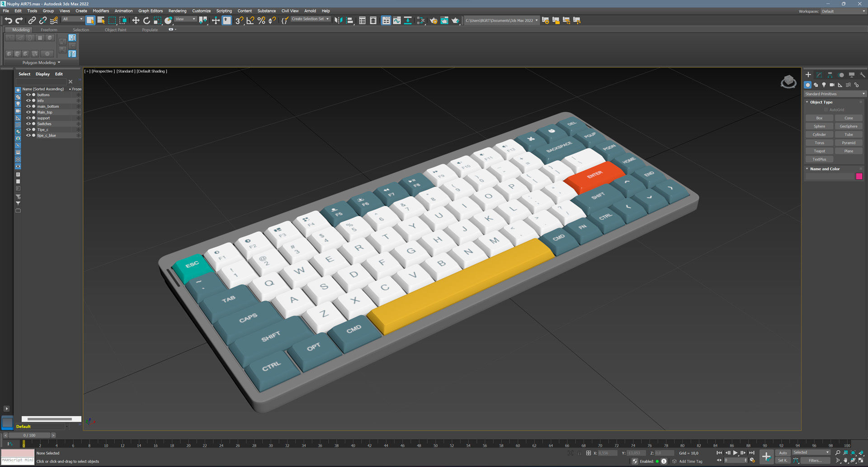Open the project folder path dropdown
Screen dimensions: 868x467
[502, 20]
